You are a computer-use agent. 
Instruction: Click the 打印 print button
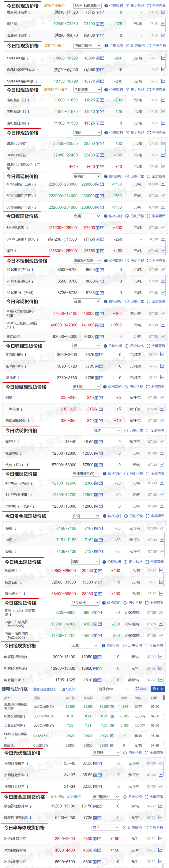[x=158, y=689]
